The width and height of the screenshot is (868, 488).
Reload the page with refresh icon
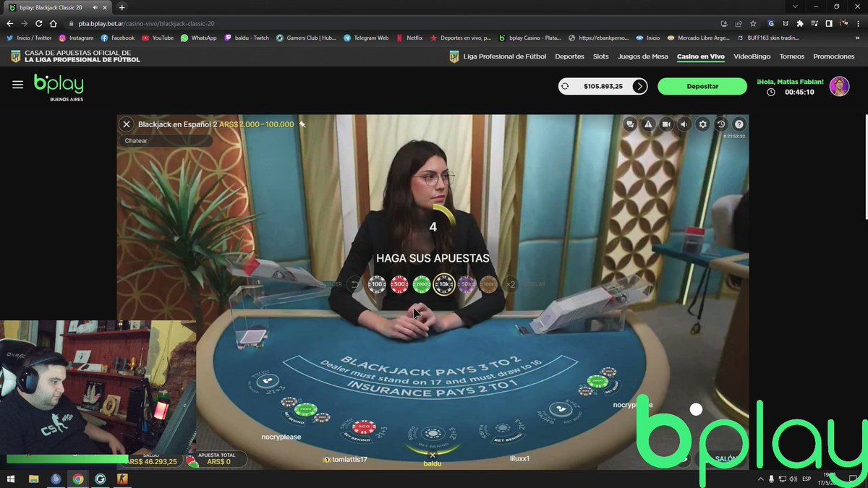pos(39,23)
